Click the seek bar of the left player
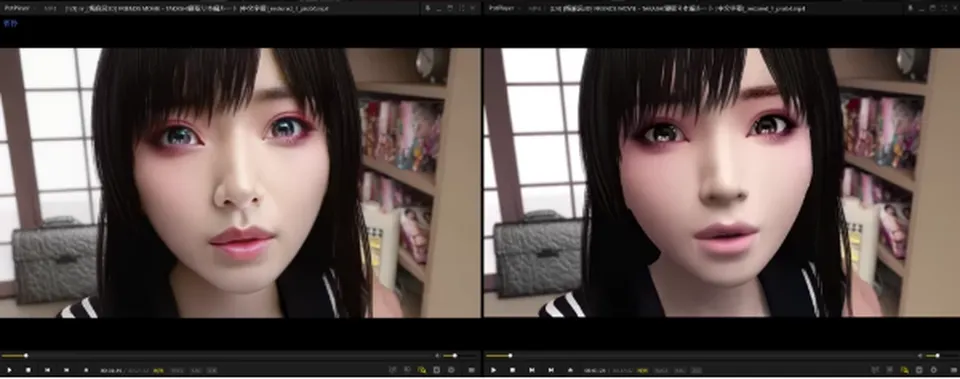The height and width of the screenshot is (379, 960). 216,356
